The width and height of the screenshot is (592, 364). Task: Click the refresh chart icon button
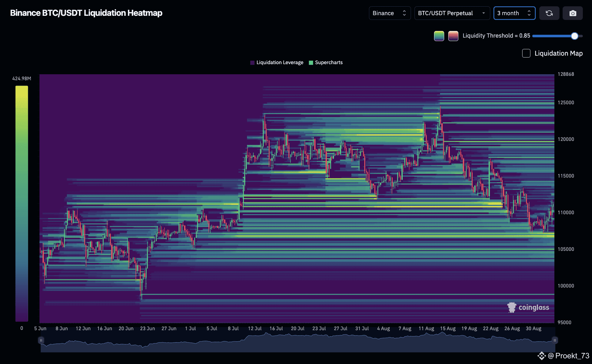tap(549, 13)
